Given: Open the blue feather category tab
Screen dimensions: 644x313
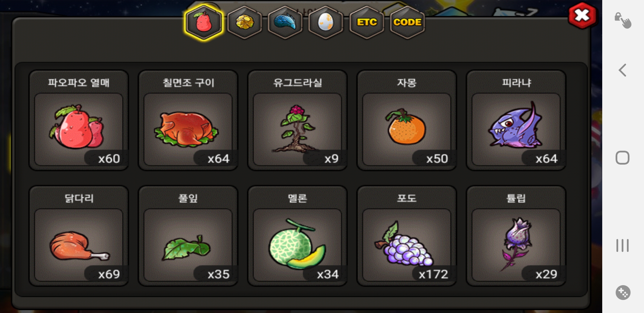Looking at the screenshot, I should (285, 23).
